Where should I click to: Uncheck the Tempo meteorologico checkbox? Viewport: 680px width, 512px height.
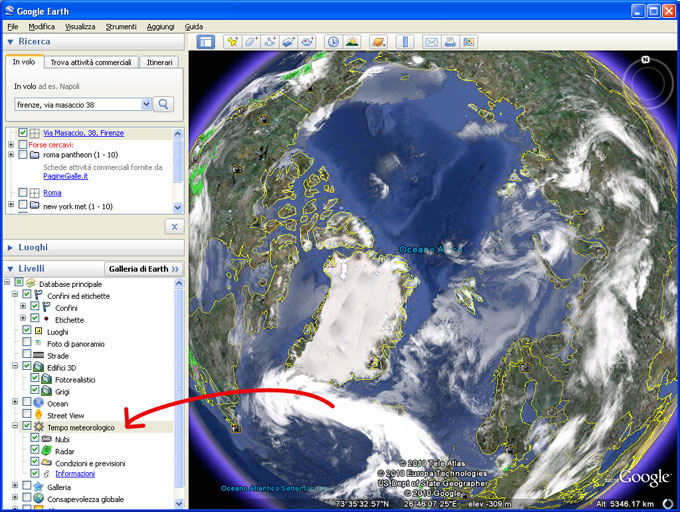click(26, 426)
